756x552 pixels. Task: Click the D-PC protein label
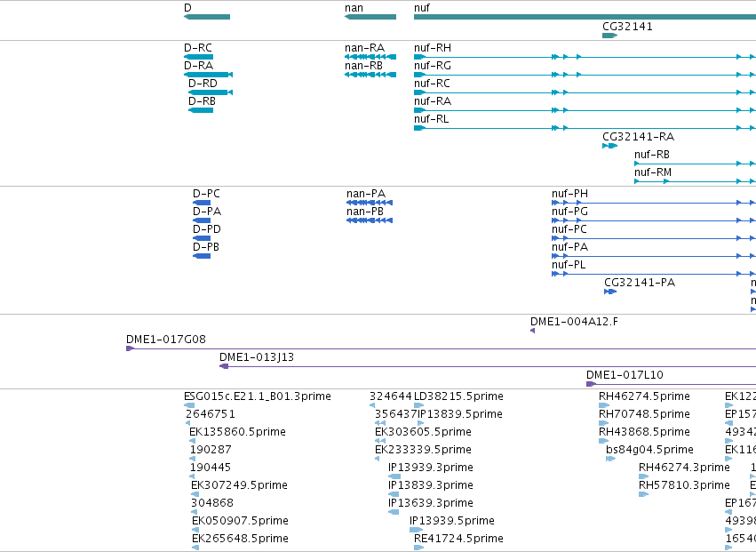pyautogui.click(x=206, y=194)
